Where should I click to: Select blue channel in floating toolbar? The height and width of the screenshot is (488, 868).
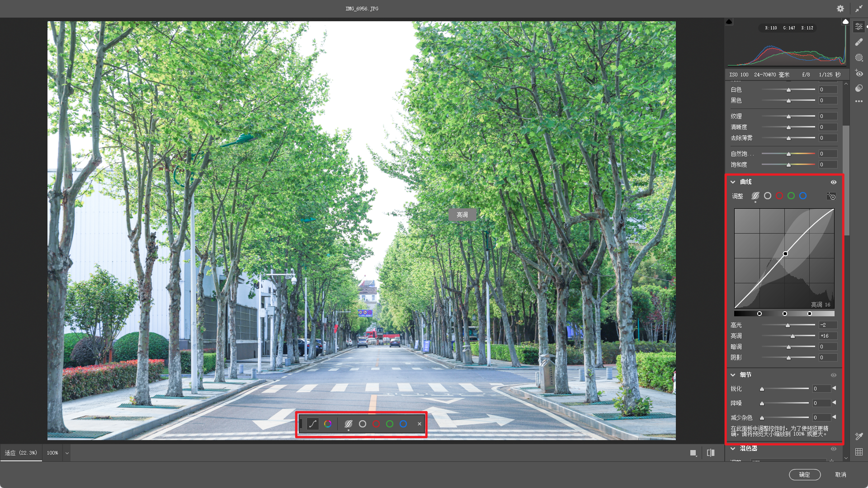point(403,424)
